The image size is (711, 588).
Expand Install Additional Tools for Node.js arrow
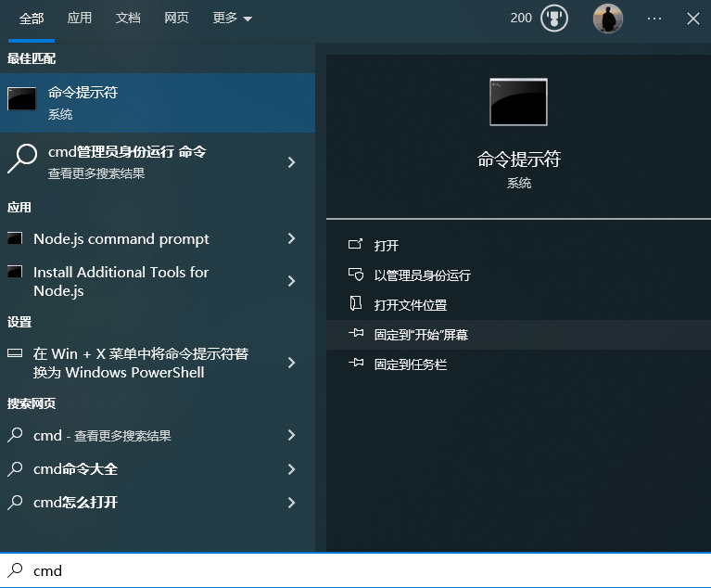[x=292, y=281]
